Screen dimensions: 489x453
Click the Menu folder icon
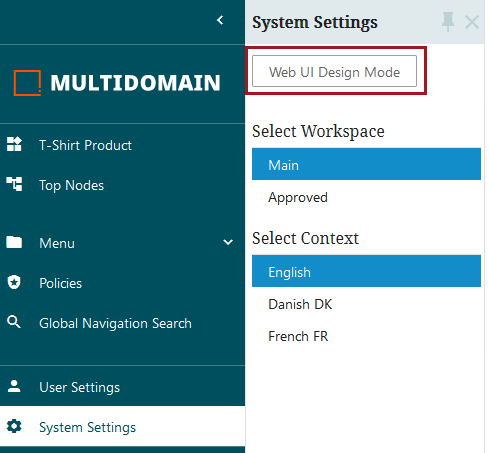pos(14,242)
